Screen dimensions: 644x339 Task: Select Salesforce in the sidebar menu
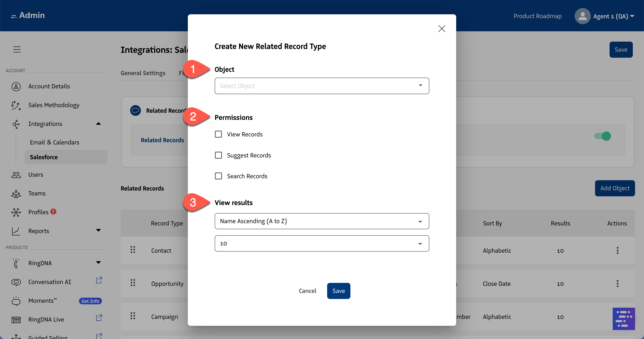click(x=44, y=157)
